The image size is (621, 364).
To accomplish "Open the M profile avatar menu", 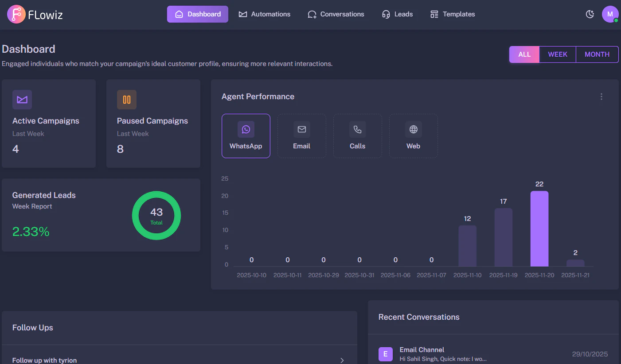I will [x=610, y=14].
